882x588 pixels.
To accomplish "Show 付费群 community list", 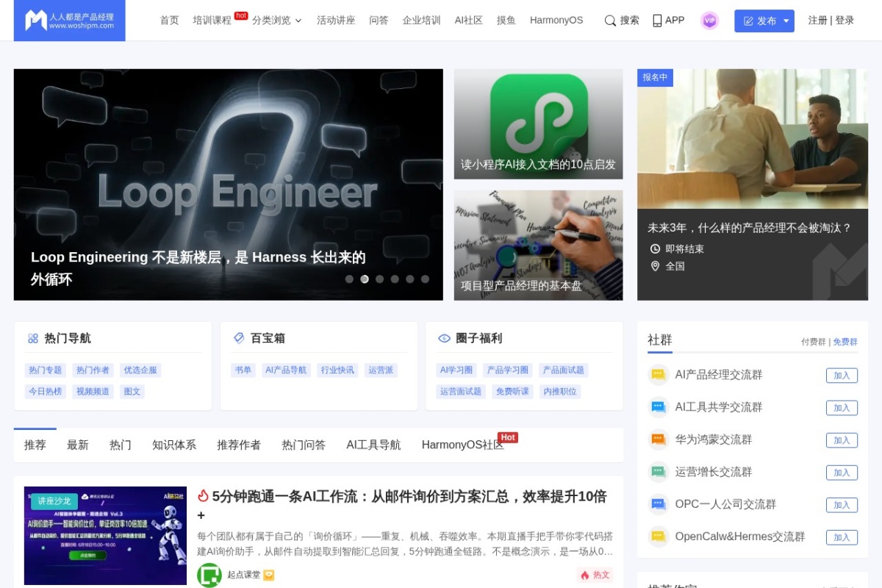I will tap(814, 342).
